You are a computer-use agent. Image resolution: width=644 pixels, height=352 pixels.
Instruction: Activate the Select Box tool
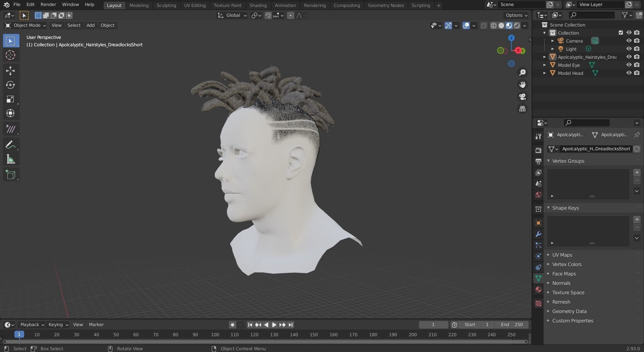click(10, 41)
